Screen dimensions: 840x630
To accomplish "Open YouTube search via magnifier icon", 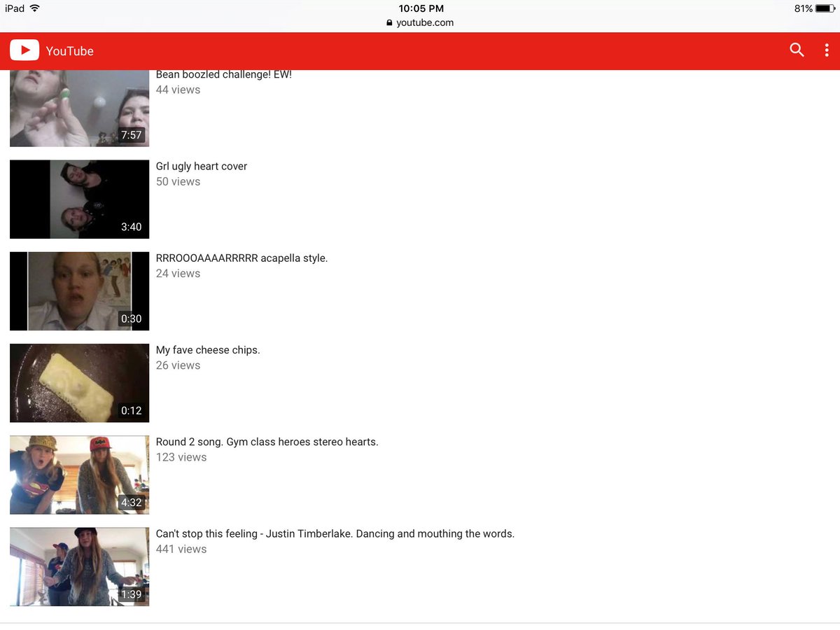I will (797, 50).
